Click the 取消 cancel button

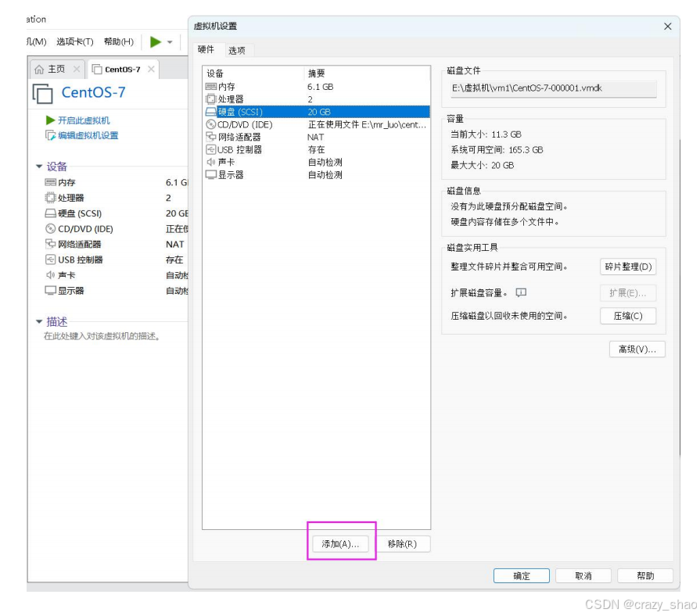(x=583, y=576)
